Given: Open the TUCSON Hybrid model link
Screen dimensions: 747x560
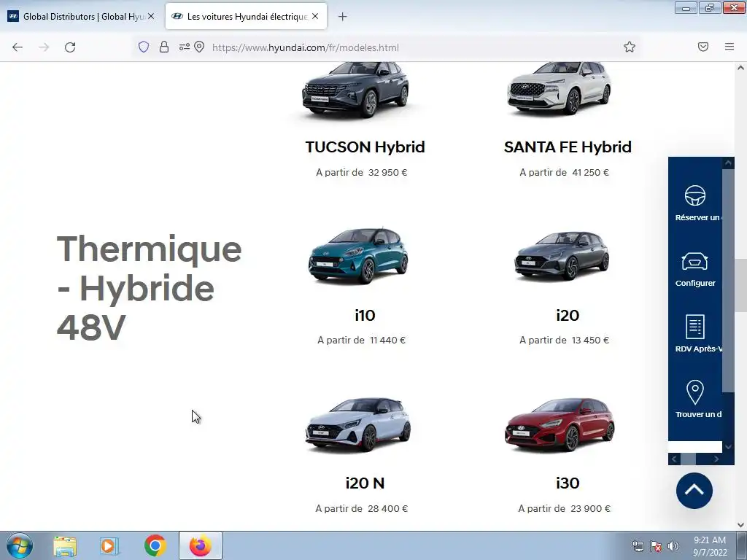Looking at the screenshot, I should (x=365, y=147).
